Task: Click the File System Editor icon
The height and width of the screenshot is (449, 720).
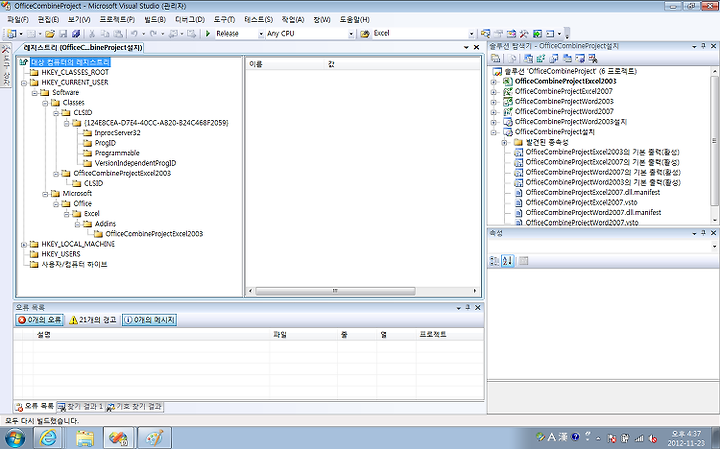Action: pos(529,58)
